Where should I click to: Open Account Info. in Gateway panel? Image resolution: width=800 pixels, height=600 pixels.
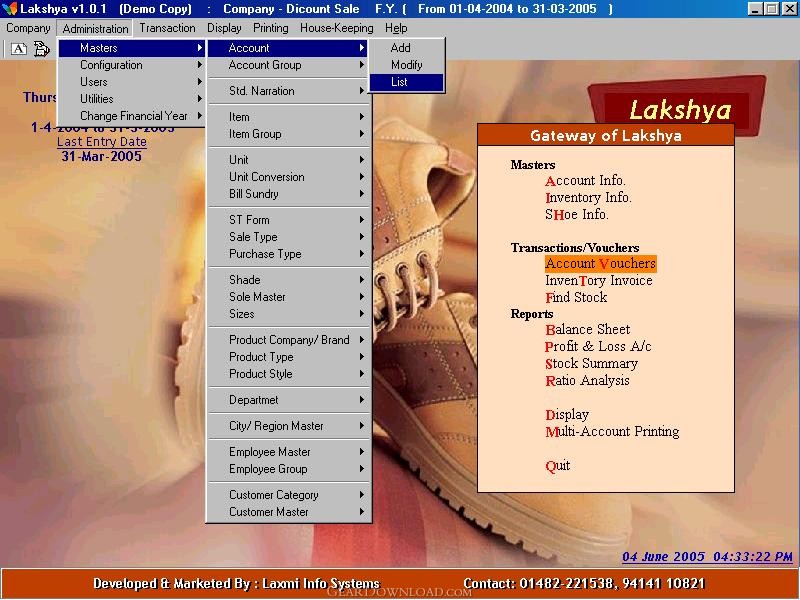click(585, 181)
